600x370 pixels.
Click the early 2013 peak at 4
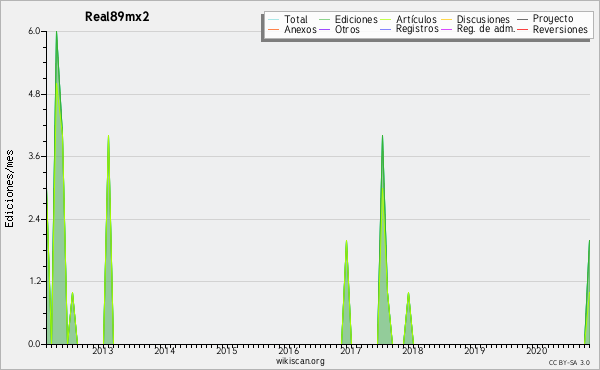coord(108,136)
